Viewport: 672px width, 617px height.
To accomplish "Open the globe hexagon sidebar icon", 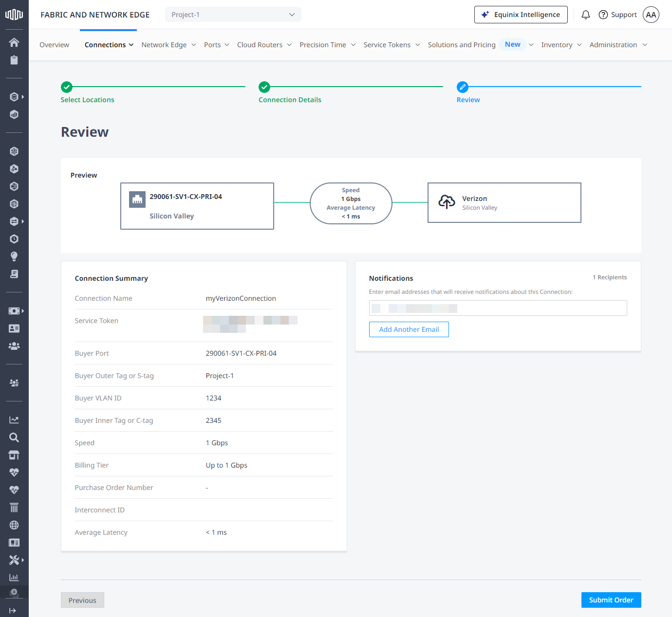I will click(14, 204).
